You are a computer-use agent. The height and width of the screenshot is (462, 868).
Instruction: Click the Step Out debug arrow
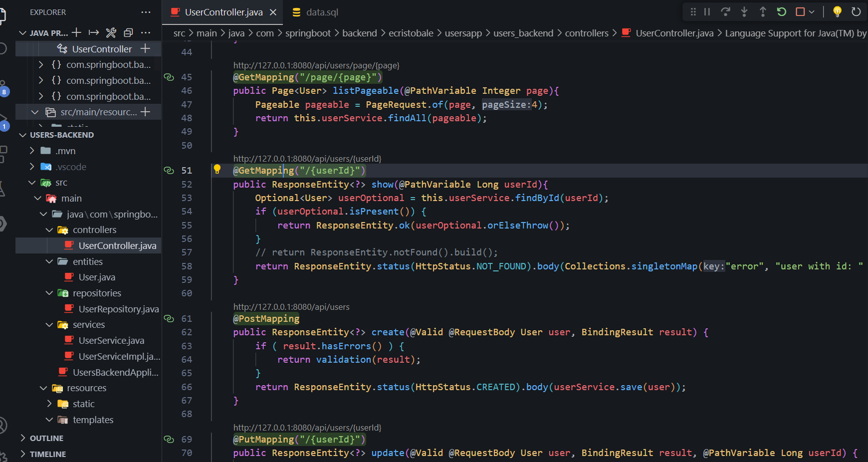pos(763,12)
